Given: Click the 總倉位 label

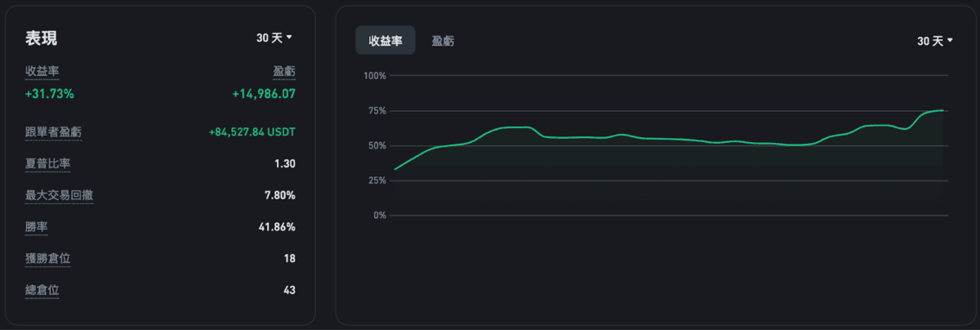Looking at the screenshot, I should 42,290.
